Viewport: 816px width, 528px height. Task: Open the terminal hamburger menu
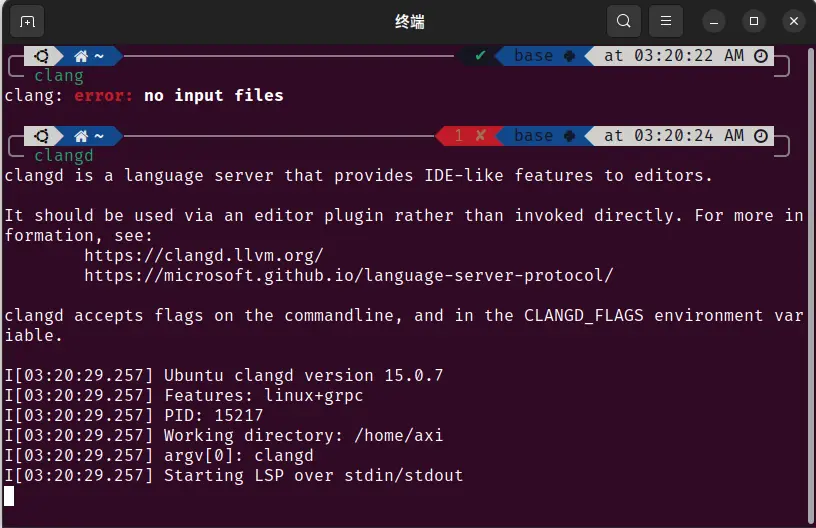pos(666,21)
